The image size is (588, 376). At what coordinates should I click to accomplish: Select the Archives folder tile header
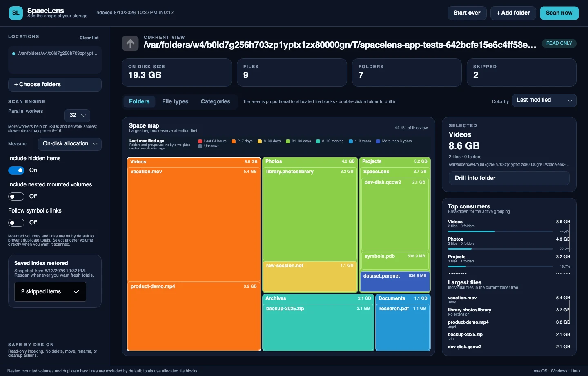(x=318, y=298)
